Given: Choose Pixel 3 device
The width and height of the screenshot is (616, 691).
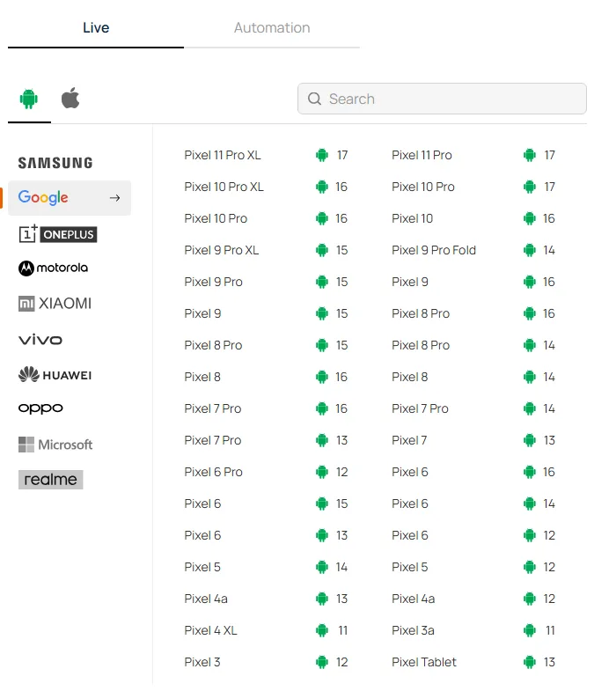Looking at the screenshot, I should point(202,662).
